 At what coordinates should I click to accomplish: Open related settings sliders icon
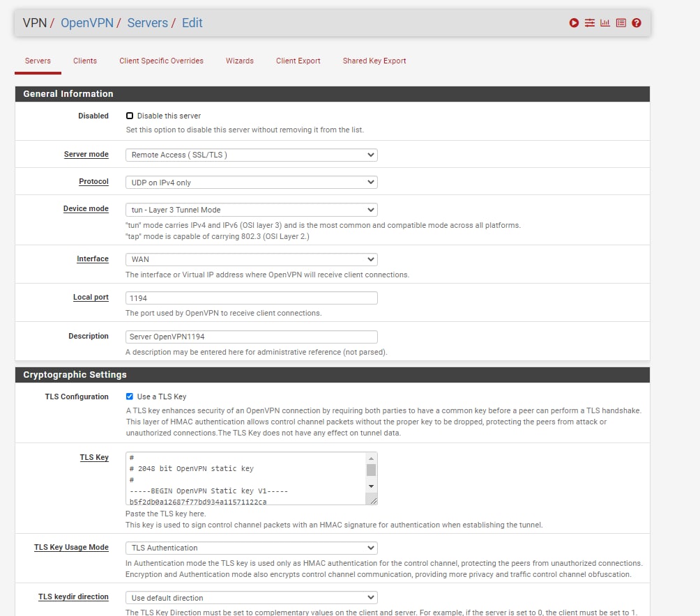tap(590, 23)
